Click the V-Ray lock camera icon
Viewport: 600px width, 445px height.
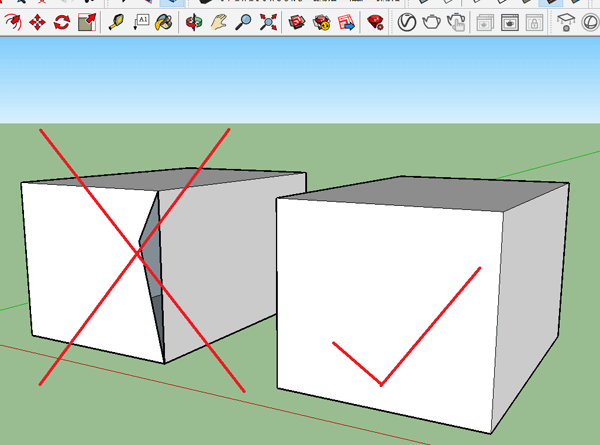534,23
